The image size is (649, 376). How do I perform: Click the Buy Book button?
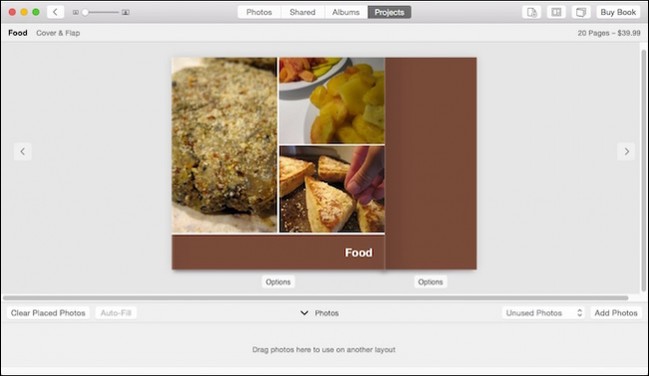(618, 12)
